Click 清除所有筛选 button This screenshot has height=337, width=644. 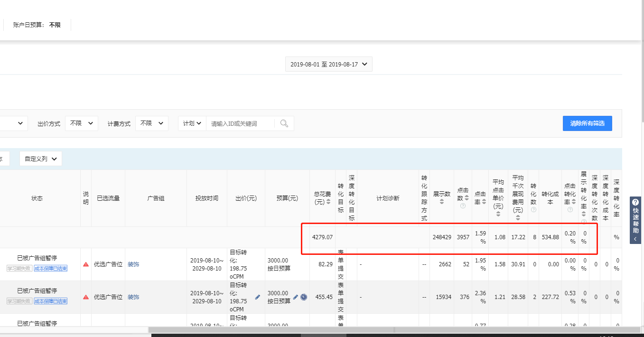[x=587, y=123]
